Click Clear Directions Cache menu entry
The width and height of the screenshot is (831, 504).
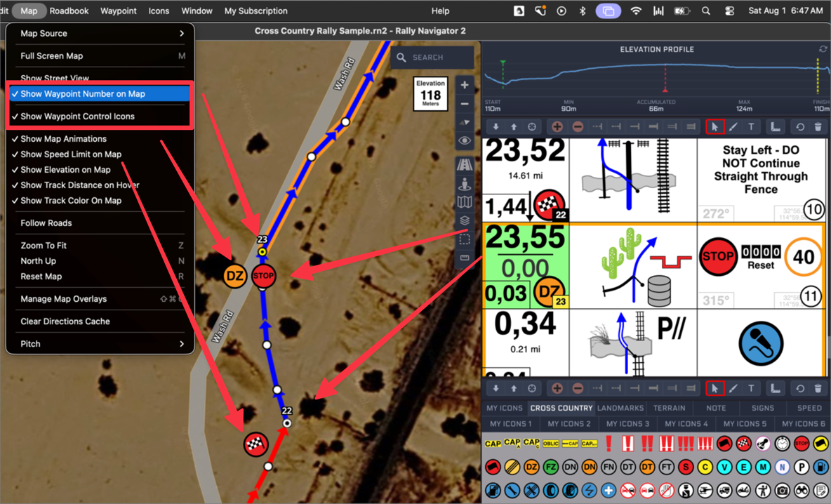[x=100, y=321]
